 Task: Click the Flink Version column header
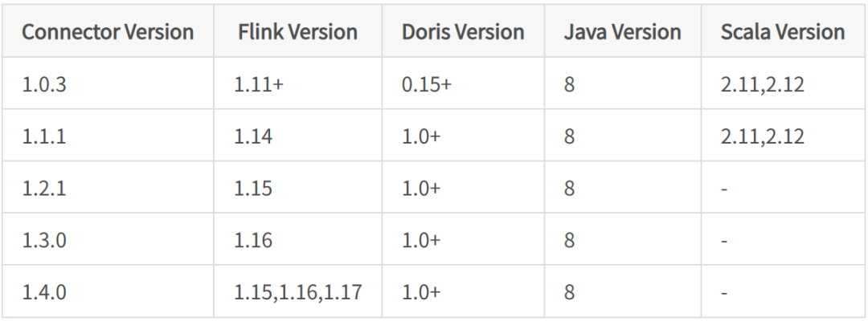point(297,33)
